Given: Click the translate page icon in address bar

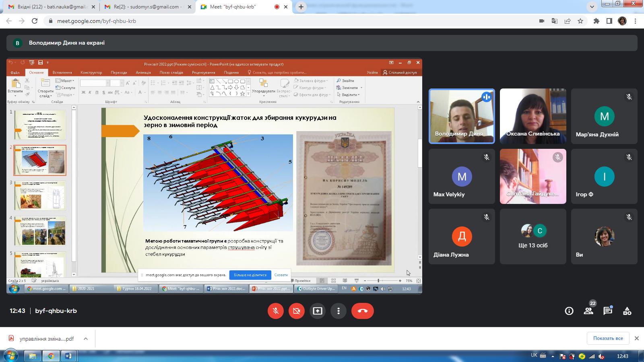Looking at the screenshot, I should (555, 21).
